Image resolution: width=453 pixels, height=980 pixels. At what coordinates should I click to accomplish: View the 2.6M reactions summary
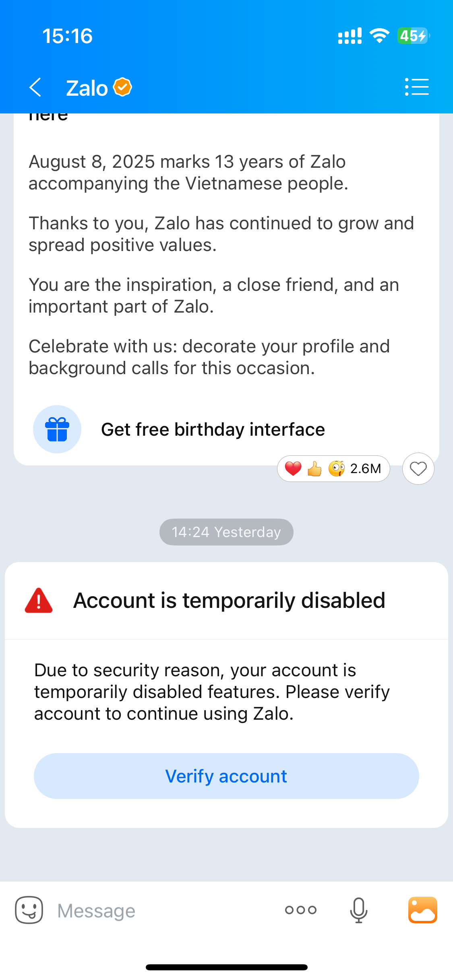pos(333,469)
